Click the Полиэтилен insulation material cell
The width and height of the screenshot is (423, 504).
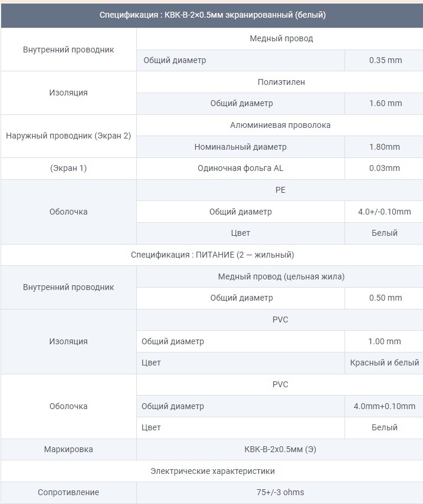click(x=281, y=82)
